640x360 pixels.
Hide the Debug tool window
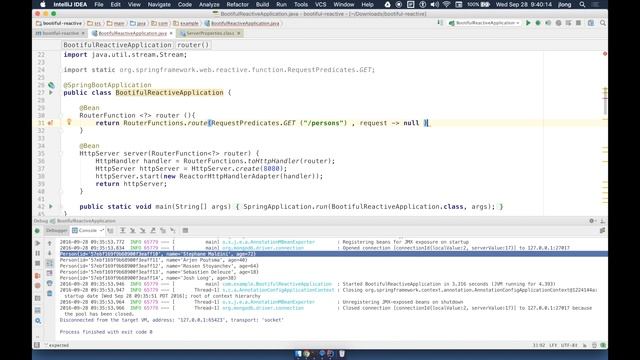602,221
